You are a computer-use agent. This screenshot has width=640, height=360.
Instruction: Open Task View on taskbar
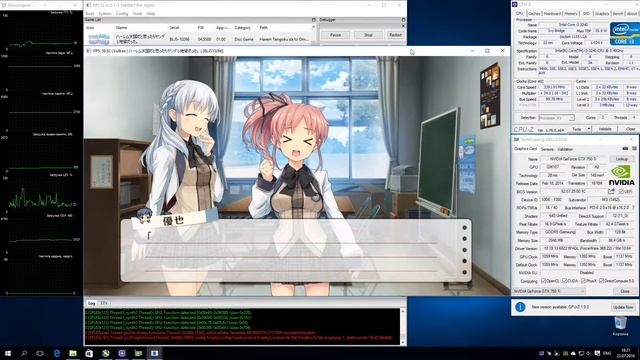tap(40, 353)
